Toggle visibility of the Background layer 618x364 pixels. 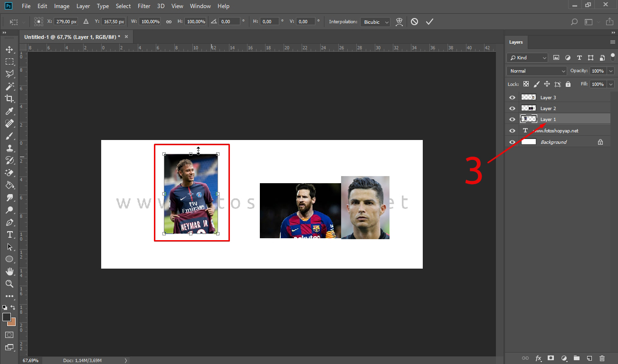pos(512,142)
